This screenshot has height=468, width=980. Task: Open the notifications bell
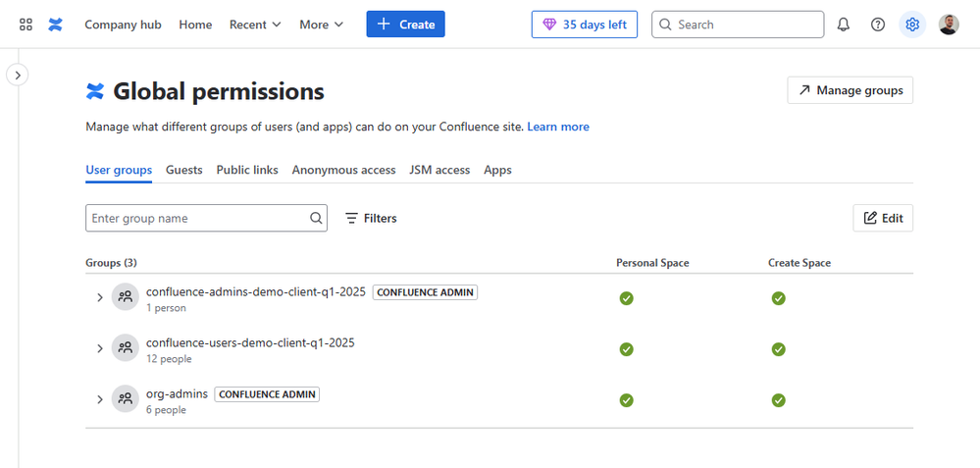pos(844,25)
